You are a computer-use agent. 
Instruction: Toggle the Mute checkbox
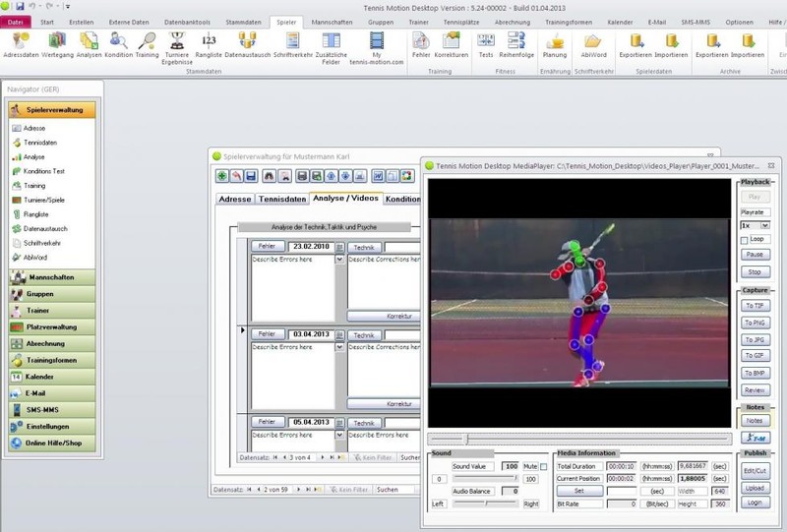(543, 466)
